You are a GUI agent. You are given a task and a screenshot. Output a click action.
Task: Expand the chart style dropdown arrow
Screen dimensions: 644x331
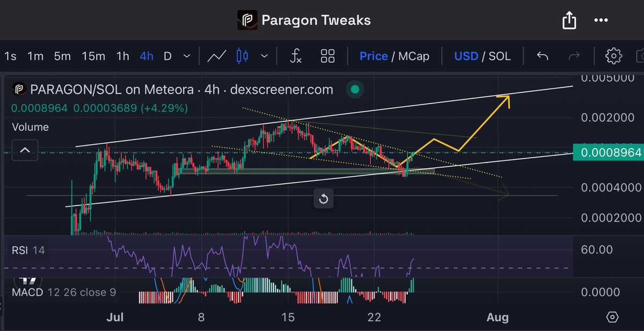pyautogui.click(x=264, y=56)
